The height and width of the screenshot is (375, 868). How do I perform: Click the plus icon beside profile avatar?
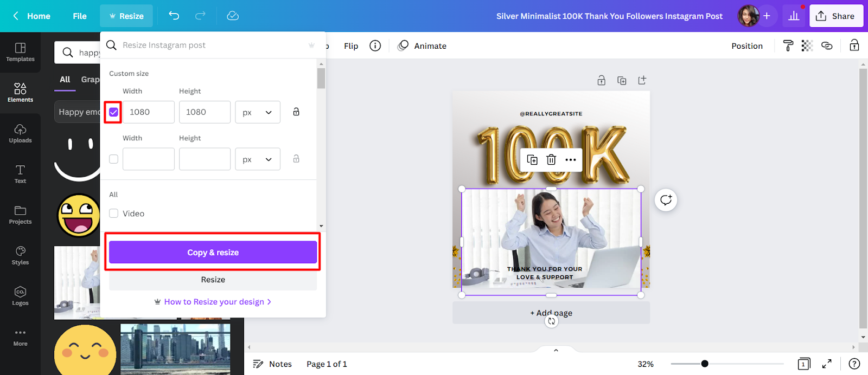(767, 16)
